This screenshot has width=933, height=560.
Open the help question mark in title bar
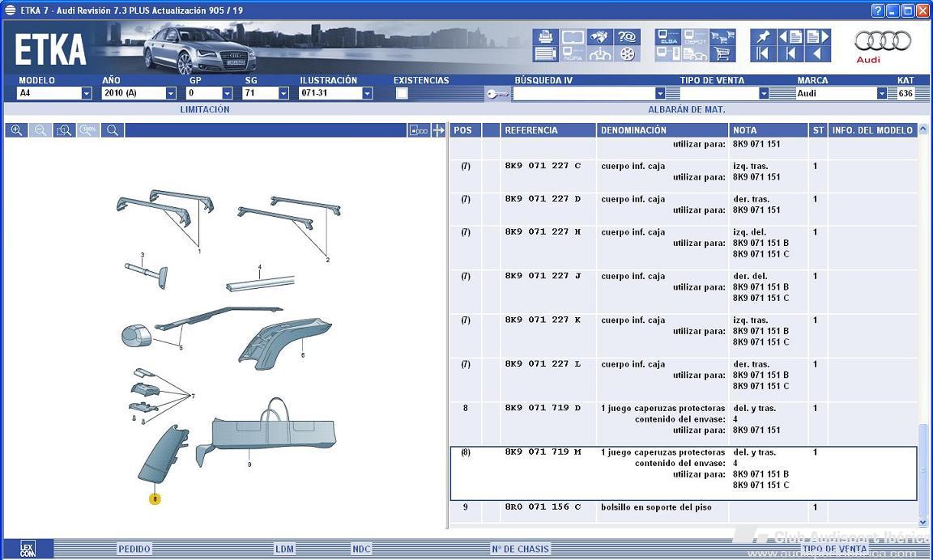(x=878, y=10)
